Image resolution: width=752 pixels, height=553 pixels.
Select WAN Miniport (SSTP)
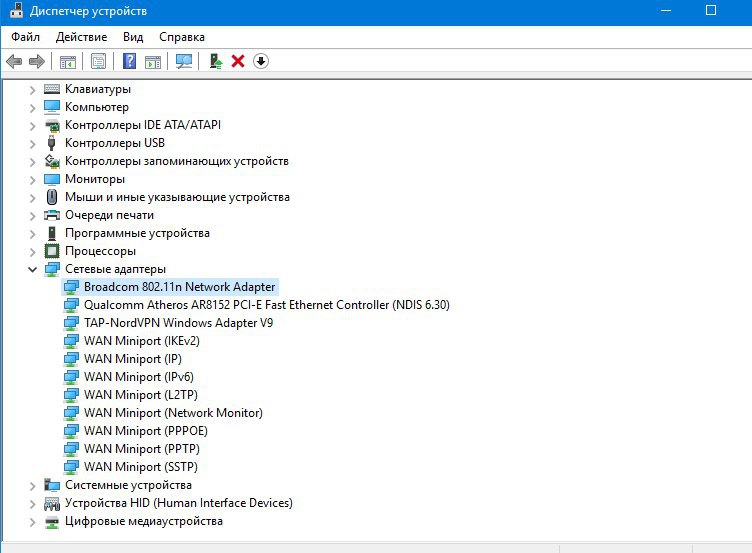[x=141, y=467]
